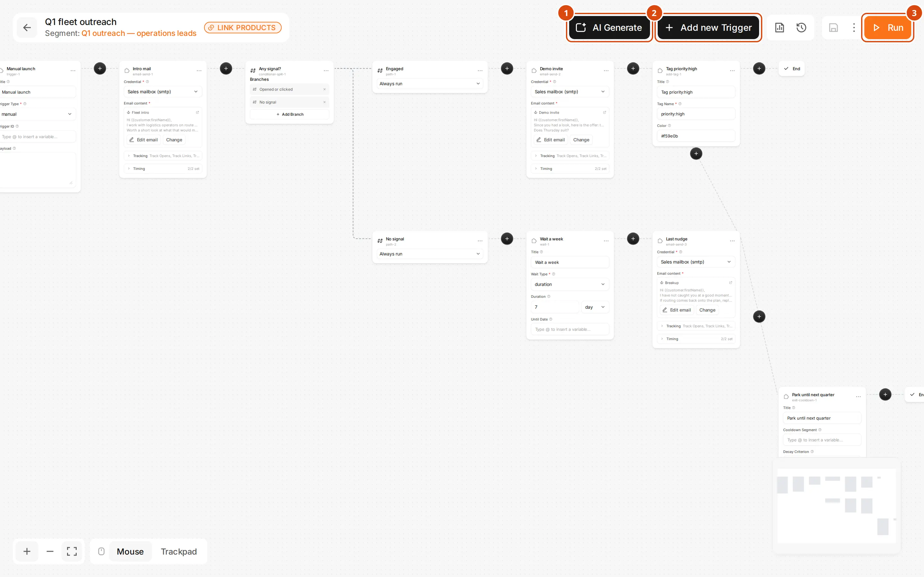Open Wait Type duration dropdown
The image size is (924, 577).
pos(570,284)
